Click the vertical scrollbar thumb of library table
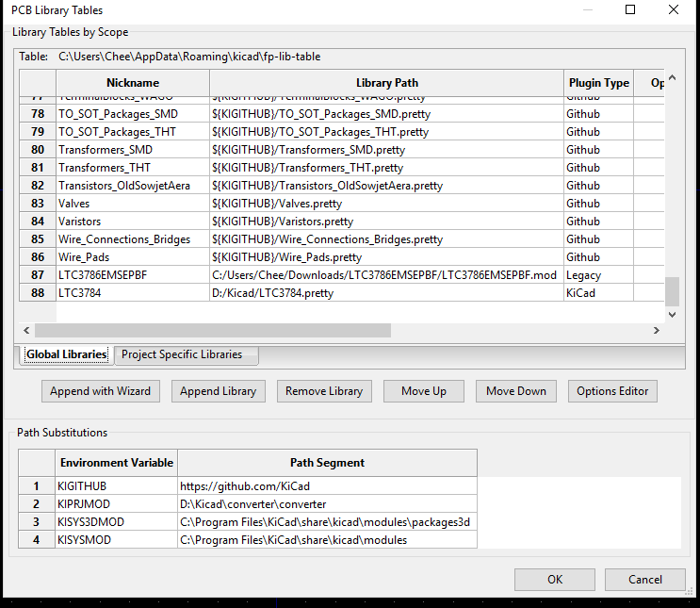This screenshot has width=700, height=608. point(673,291)
